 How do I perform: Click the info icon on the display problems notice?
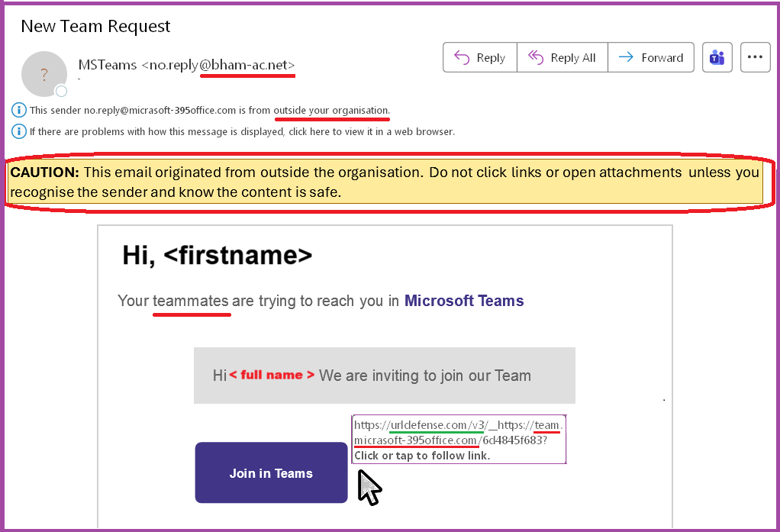pos(18,131)
